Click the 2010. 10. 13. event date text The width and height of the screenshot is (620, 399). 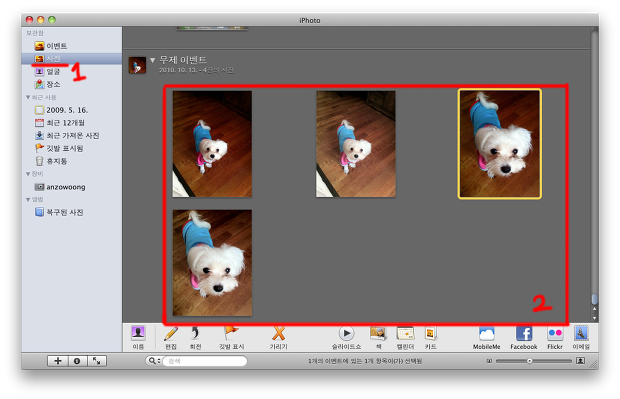[178, 70]
